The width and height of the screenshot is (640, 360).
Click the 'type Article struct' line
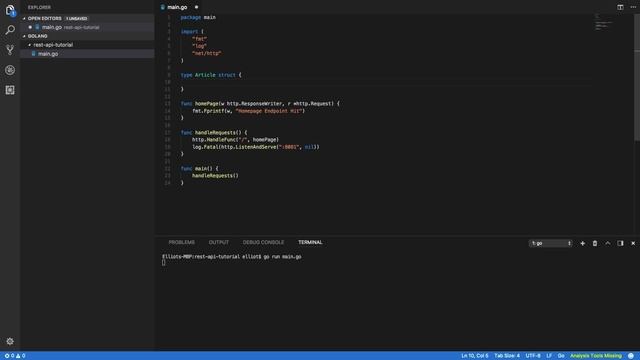(211, 75)
